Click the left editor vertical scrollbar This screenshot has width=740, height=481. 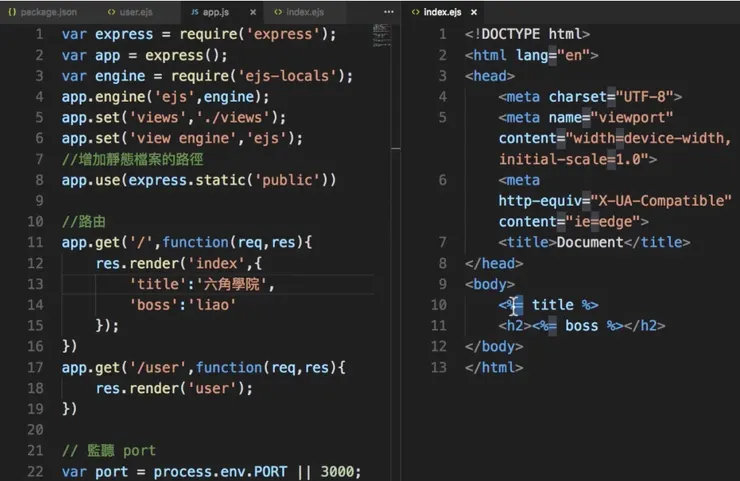coord(396,253)
